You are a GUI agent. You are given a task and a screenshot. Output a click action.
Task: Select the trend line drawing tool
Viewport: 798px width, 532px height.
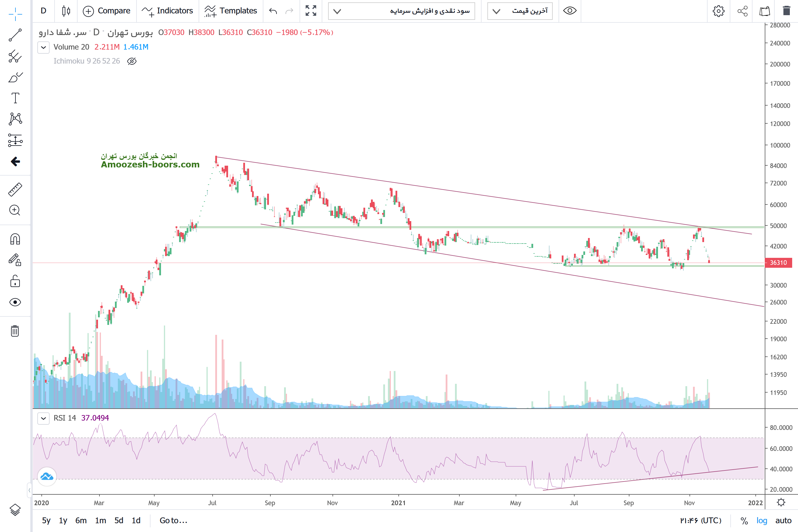15,35
